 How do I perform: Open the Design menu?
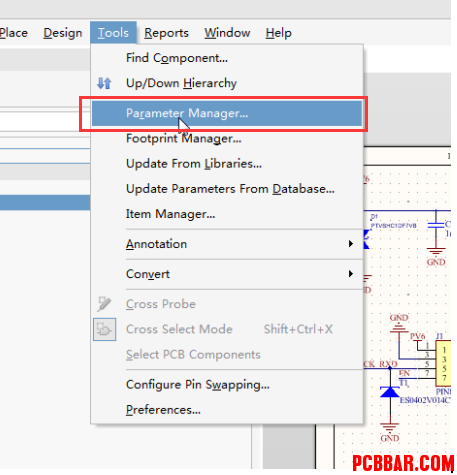pyautogui.click(x=63, y=33)
